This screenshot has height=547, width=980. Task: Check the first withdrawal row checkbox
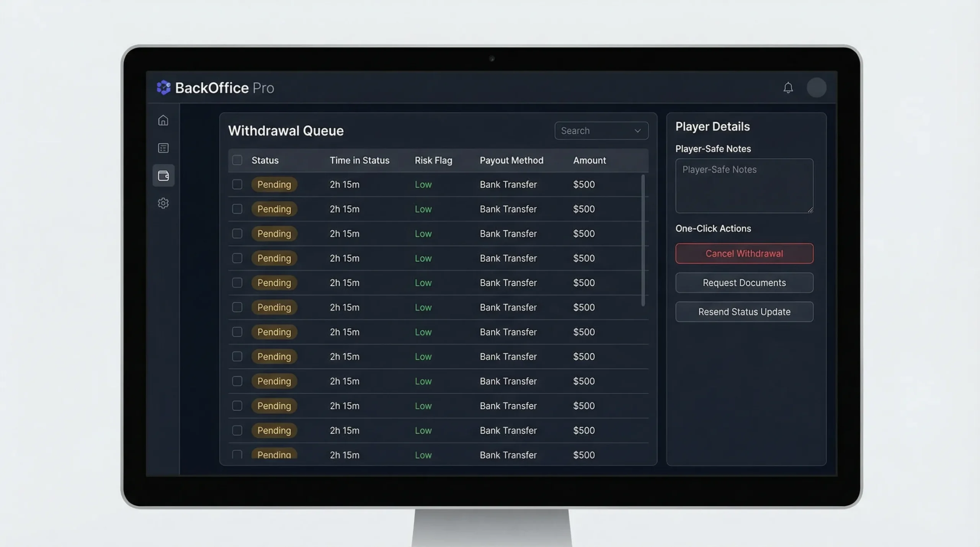pos(237,185)
